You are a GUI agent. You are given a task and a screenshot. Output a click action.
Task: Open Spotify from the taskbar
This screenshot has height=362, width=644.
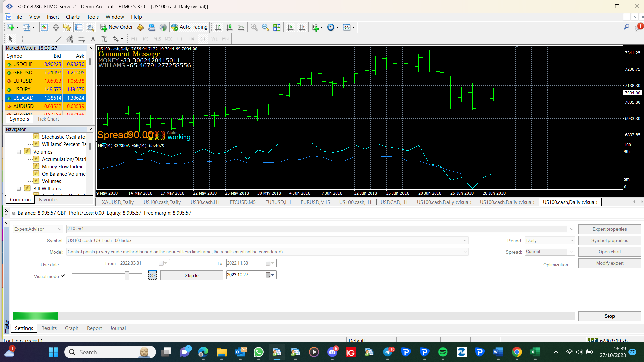coord(443,352)
